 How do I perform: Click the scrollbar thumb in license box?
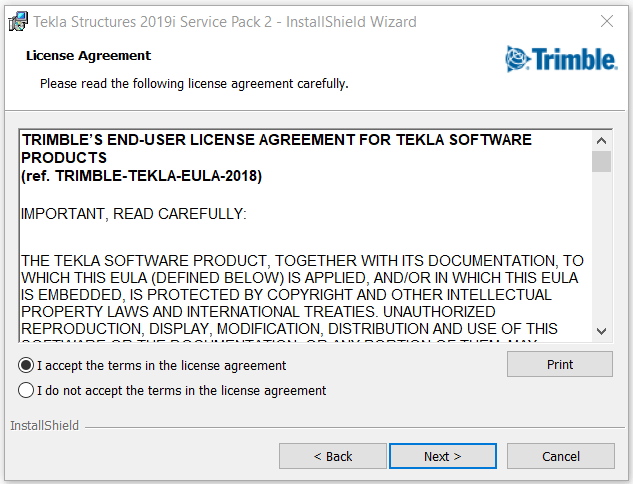tap(602, 161)
